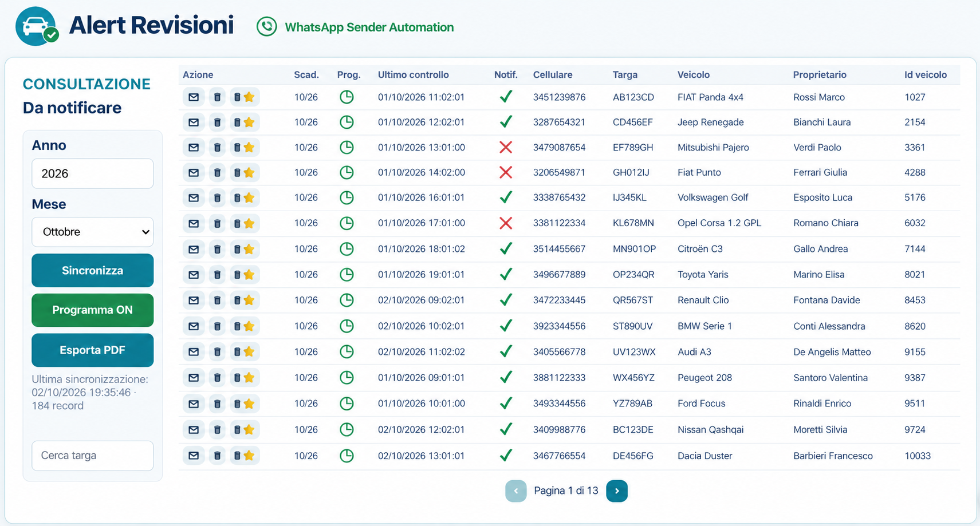Screen dimensions: 980x526
Task: Click the previous page arrow button
Action: tap(516, 491)
